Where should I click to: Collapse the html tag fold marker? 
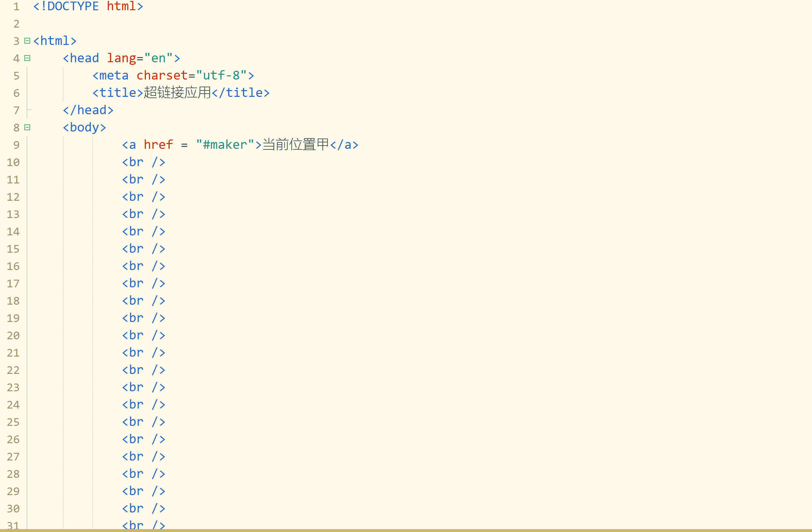pyautogui.click(x=27, y=41)
